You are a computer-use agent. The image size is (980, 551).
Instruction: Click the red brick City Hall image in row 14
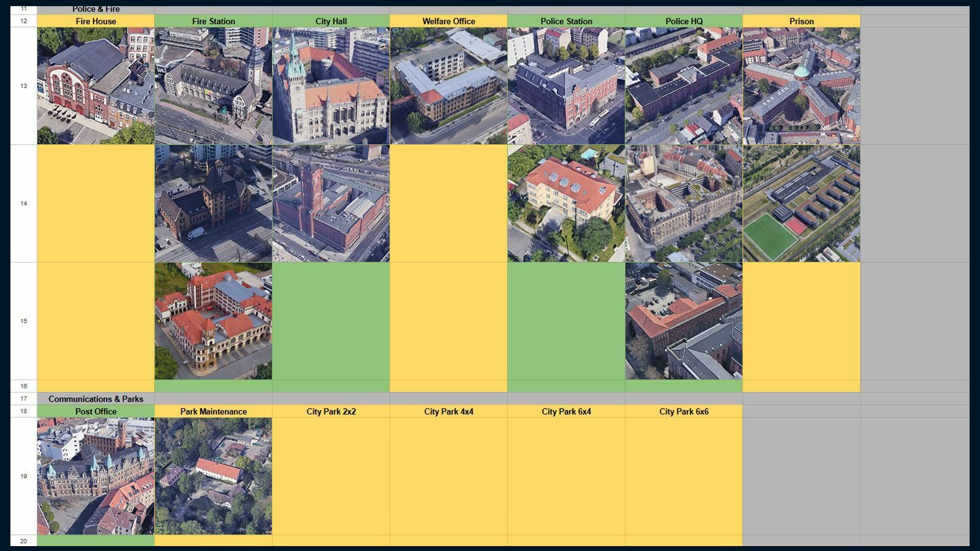click(331, 203)
